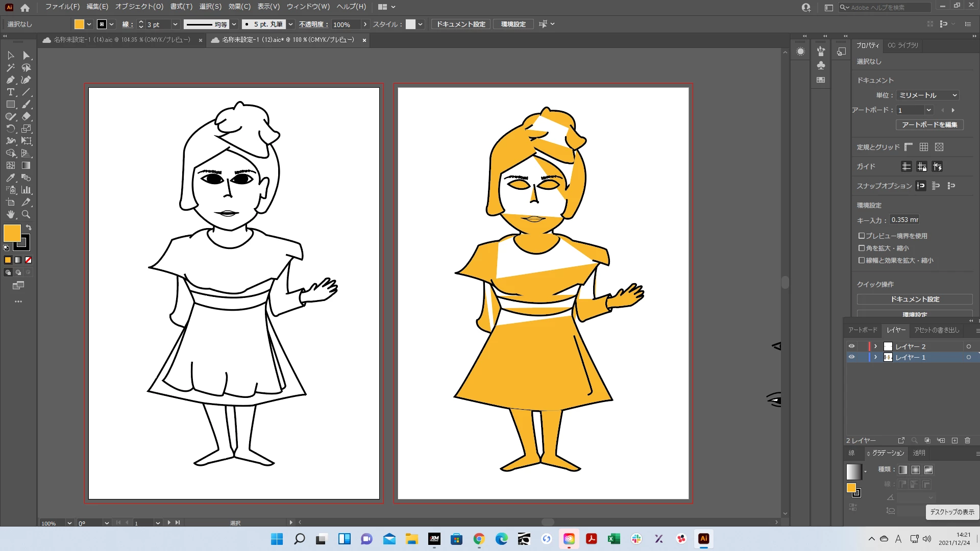Select the Eyedropper tool
The height and width of the screenshot is (551, 980).
[10, 178]
